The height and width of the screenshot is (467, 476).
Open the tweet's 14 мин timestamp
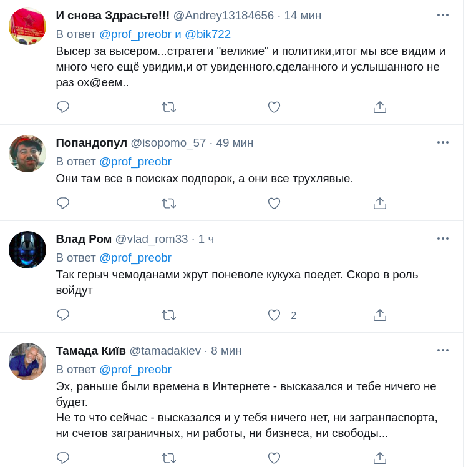click(303, 16)
